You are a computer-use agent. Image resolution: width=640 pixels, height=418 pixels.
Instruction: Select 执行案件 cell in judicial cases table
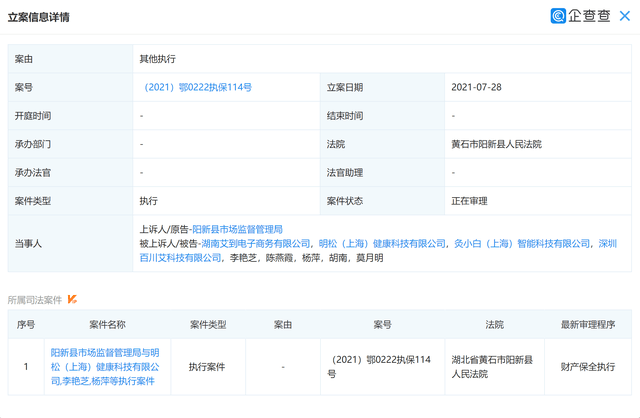click(207, 367)
